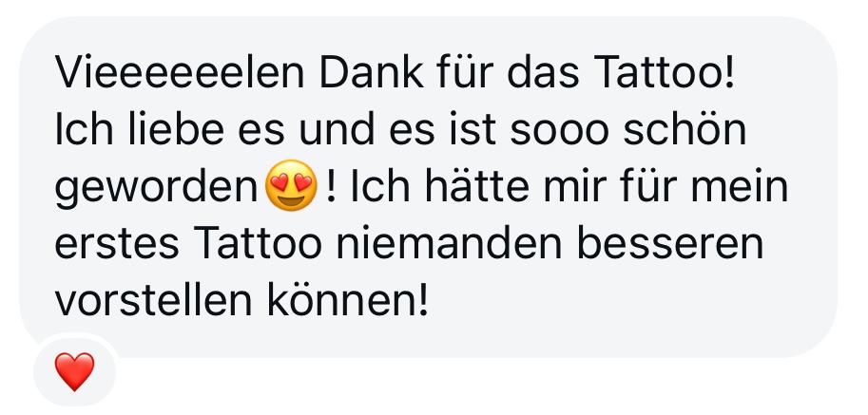868x415 pixels.
Task: Click the word "besseren"
Action: click(x=670, y=244)
